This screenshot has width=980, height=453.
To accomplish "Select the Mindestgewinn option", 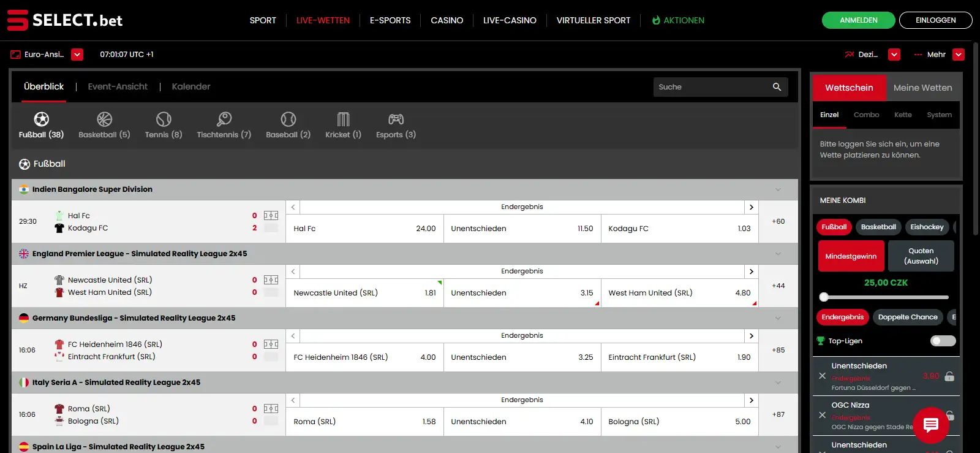I will point(851,256).
